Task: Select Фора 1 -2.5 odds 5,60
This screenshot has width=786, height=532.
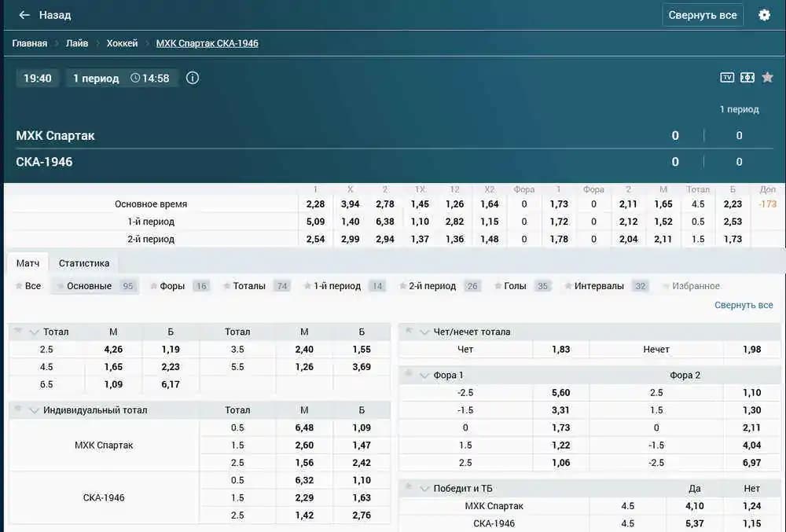Action: pos(561,393)
